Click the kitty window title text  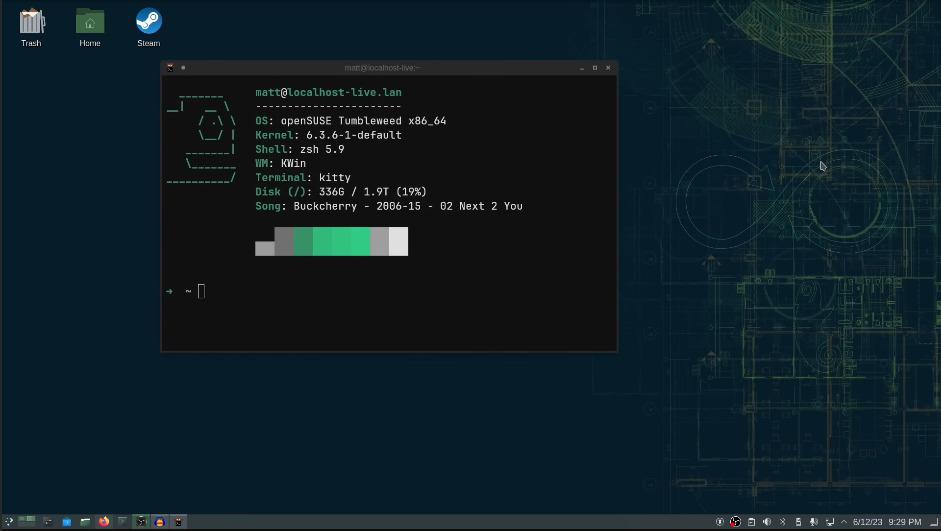382,68
